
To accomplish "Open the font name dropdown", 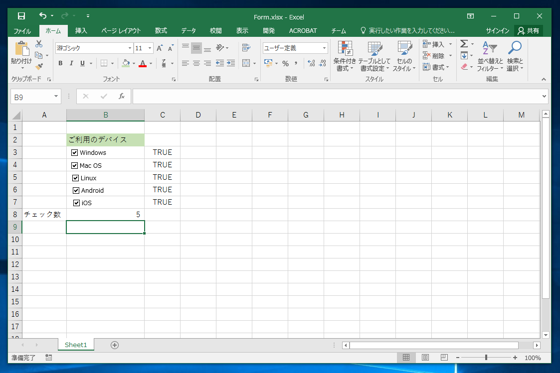I will point(130,48).
